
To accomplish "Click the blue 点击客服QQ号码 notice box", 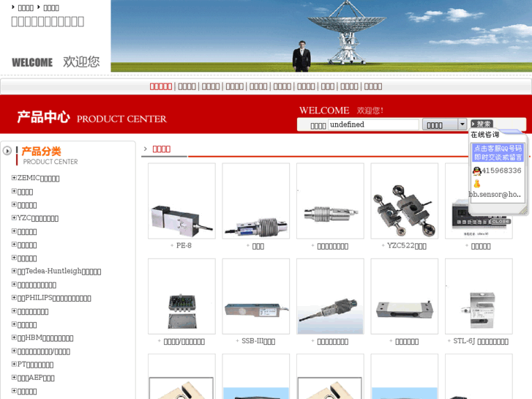I will (498, 152).
